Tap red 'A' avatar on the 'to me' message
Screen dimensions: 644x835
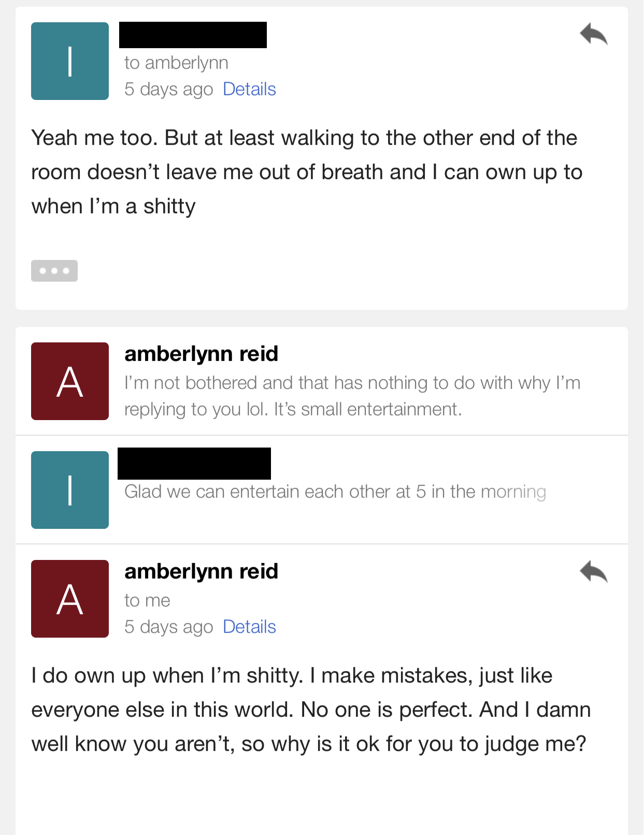tap(70, 599)
